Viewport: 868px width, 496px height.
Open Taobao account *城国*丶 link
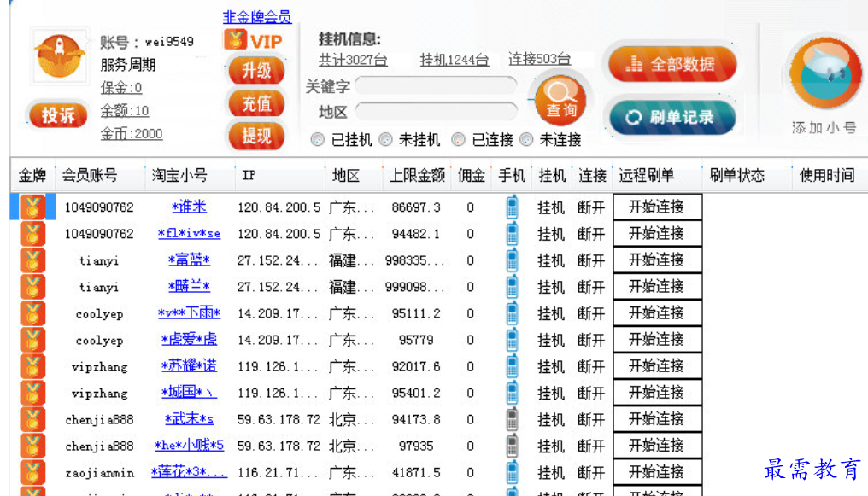coord(189,393)
